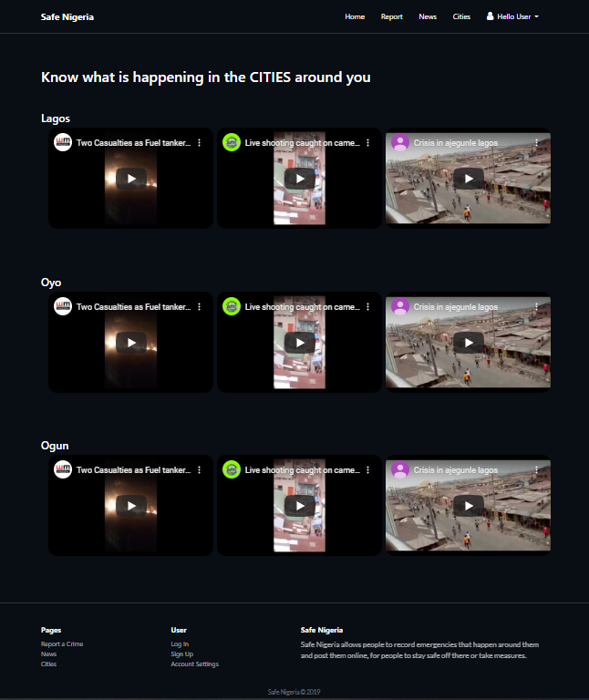The image size is (589, 700).
Task: Open Account Settings in footer
Action: click(195, 664)
